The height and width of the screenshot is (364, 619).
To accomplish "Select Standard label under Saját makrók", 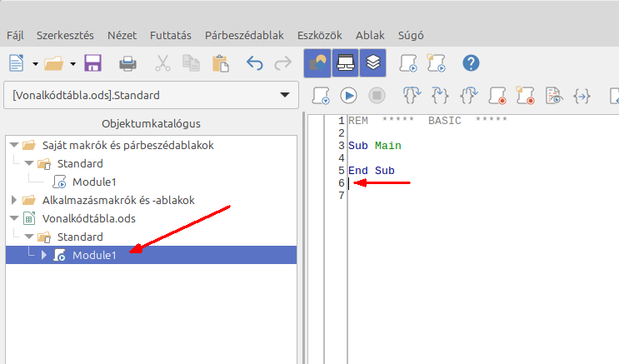I will 80,163.
